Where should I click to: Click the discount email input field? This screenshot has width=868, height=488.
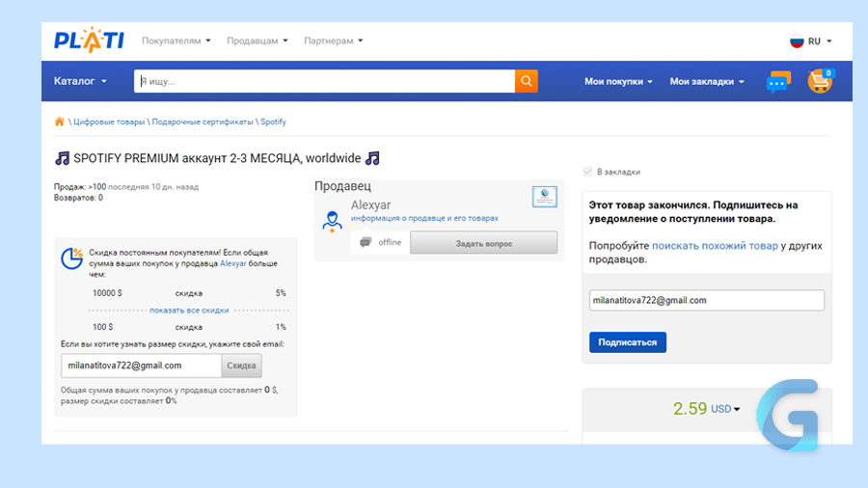(141, 366)
